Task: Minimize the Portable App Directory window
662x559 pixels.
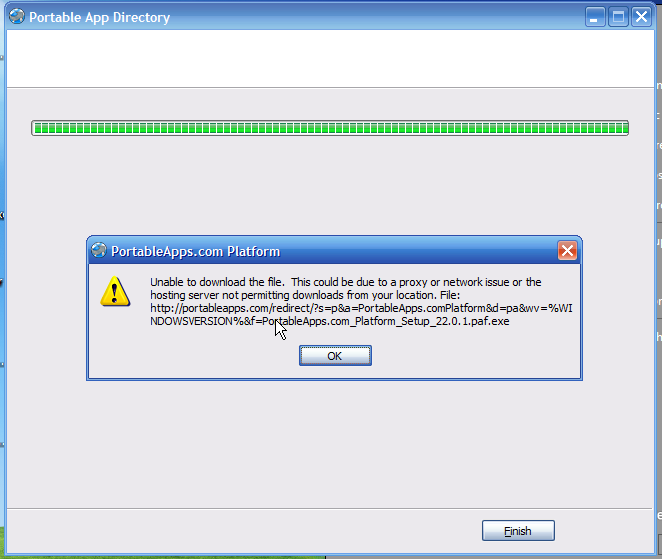Action: coord(595,17)
